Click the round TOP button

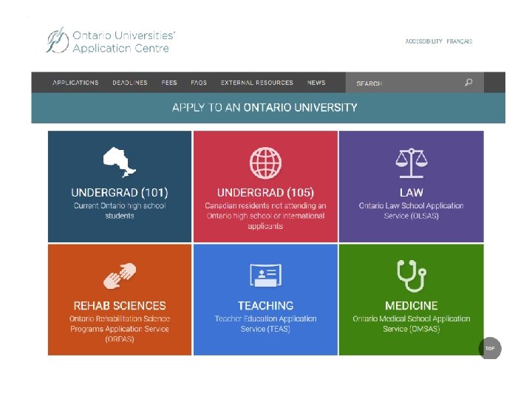coord(490,348)
